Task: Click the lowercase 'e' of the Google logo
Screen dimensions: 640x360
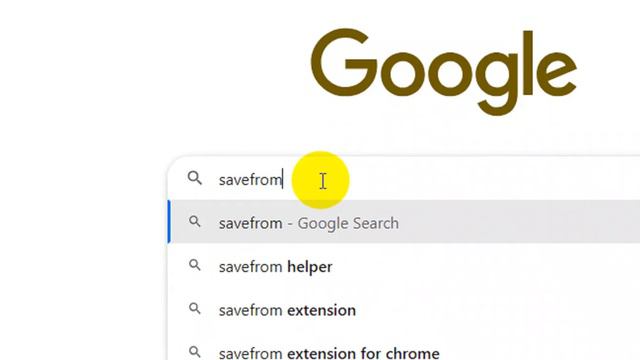Action: tap(558, 72)
